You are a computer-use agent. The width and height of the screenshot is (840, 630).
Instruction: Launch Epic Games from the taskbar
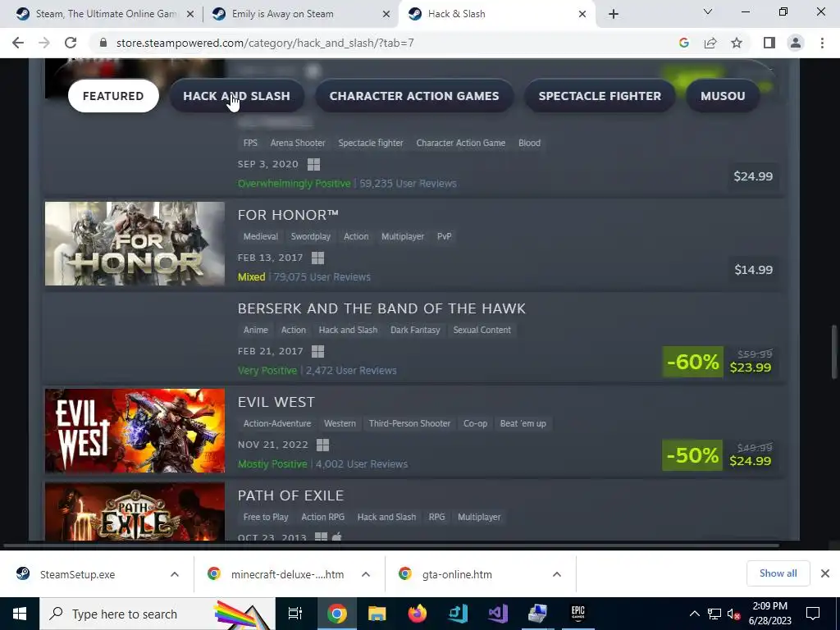[x=577, y=614]
